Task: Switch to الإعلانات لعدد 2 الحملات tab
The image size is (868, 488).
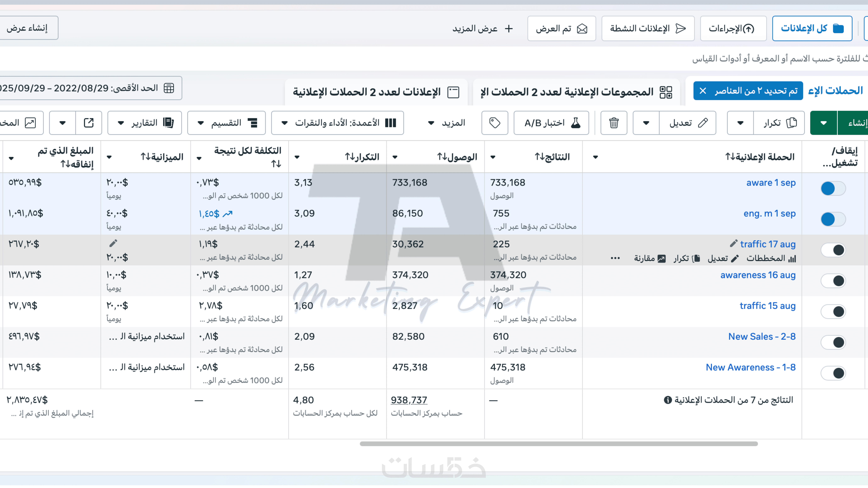Action: pos(376,92)
